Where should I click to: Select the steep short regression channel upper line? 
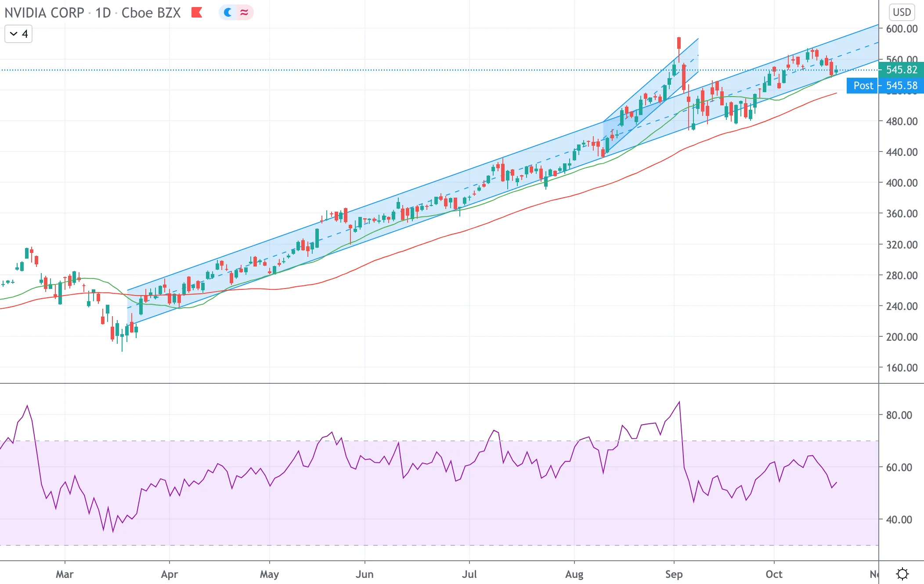pyautogui.click(x=651, y=79)
